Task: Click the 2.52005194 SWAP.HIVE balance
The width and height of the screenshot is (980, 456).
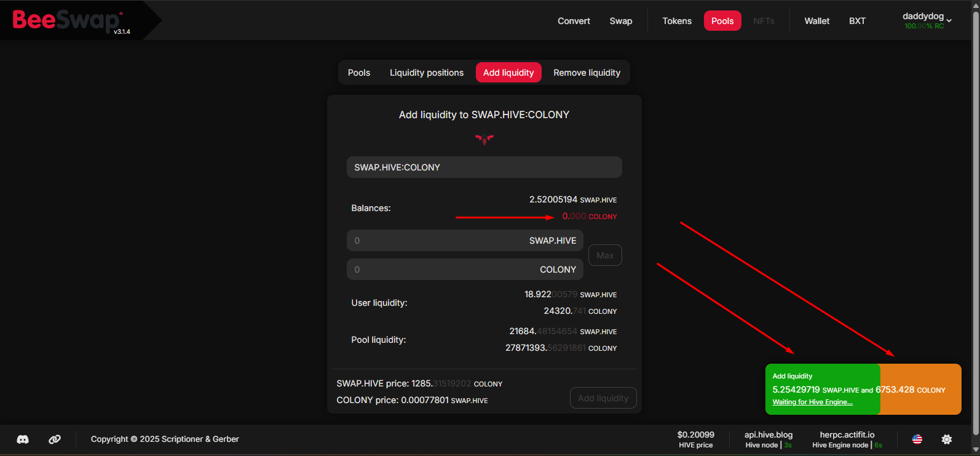Action: (x=573, y=199)
